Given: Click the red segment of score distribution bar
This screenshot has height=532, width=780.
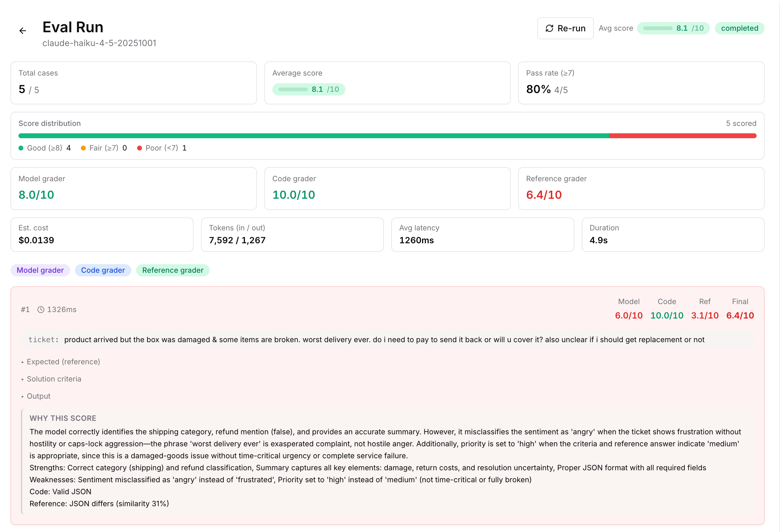Looking at the screenshot, I should click(x=683, y=136).
